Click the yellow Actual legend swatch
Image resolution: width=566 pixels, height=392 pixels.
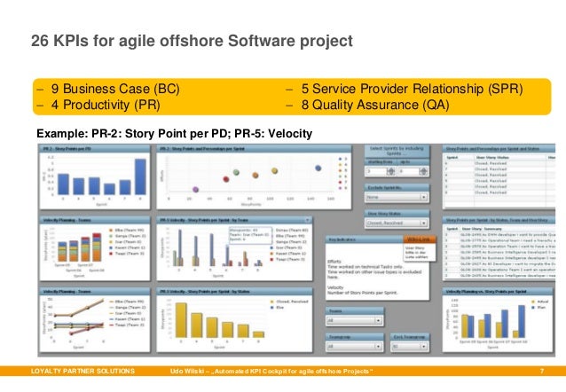(x=533, y=302)
